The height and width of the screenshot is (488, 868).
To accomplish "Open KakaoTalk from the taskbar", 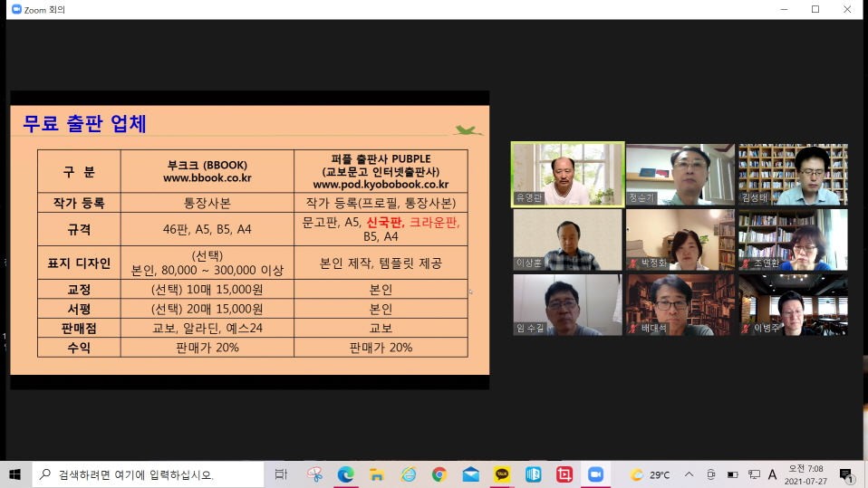I will [502, 474].
